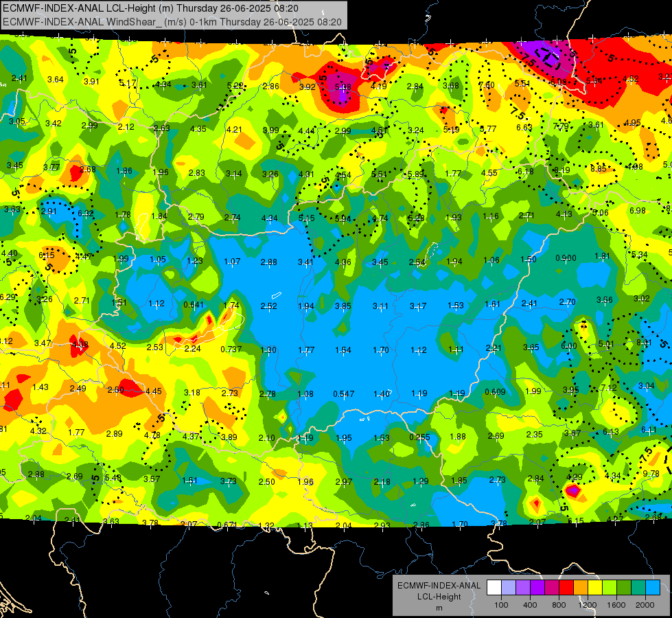
Task: Click the wind shear value 7.12
Action: (x=609, y=388)
